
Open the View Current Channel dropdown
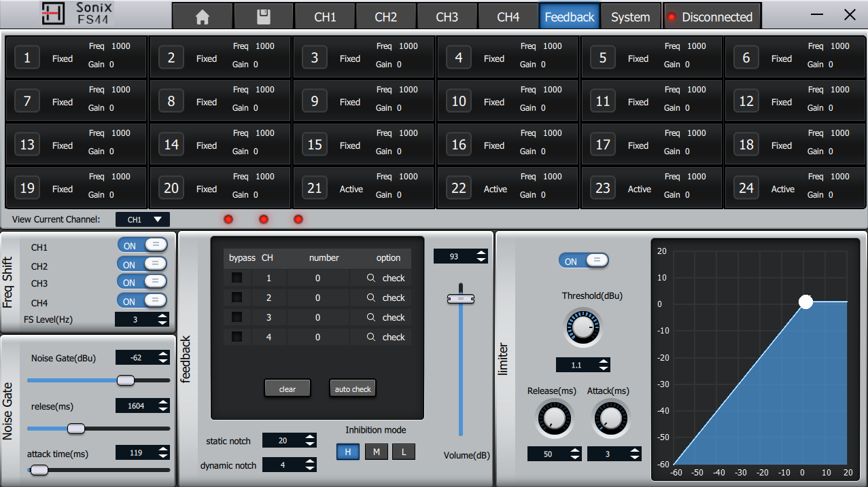tap(143, 219)
